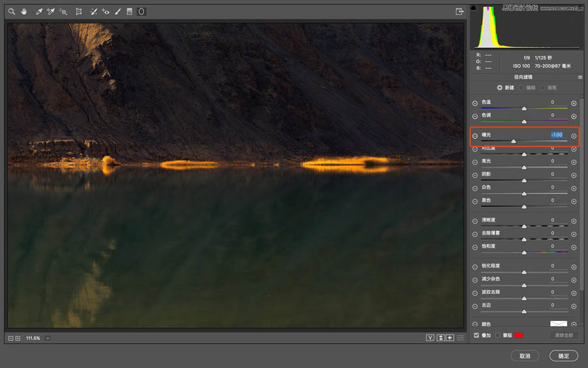Select the Crop tool
The height and width of the screenshot is (368, 588).
(78, 12)
